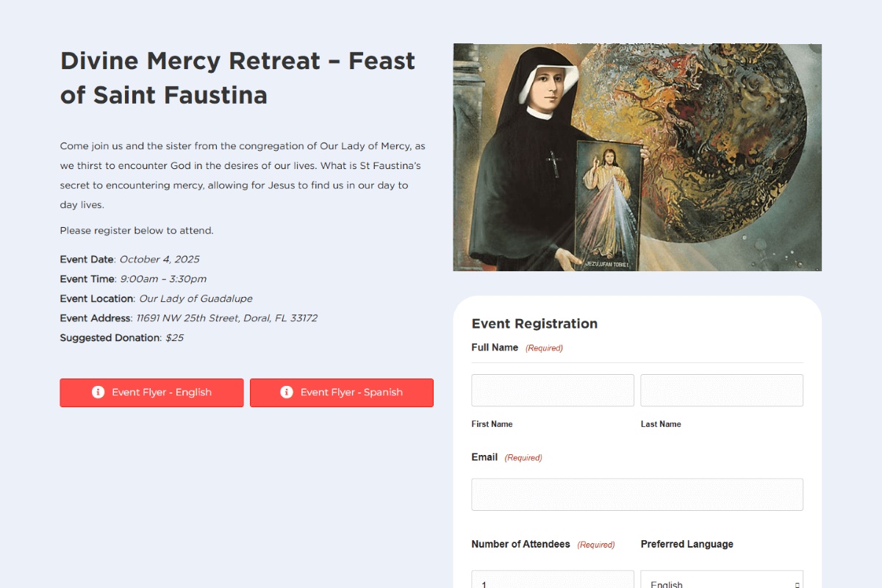
Task: Click the Event Registration form heading
Action: pyautogui.click(x=534, y=324)
